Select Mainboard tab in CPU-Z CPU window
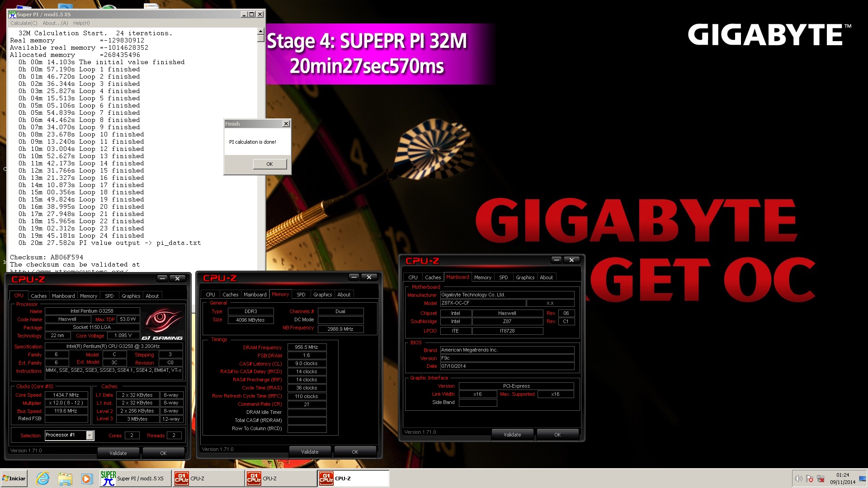This screenshot has width=868, height=488. click(63, 296)
